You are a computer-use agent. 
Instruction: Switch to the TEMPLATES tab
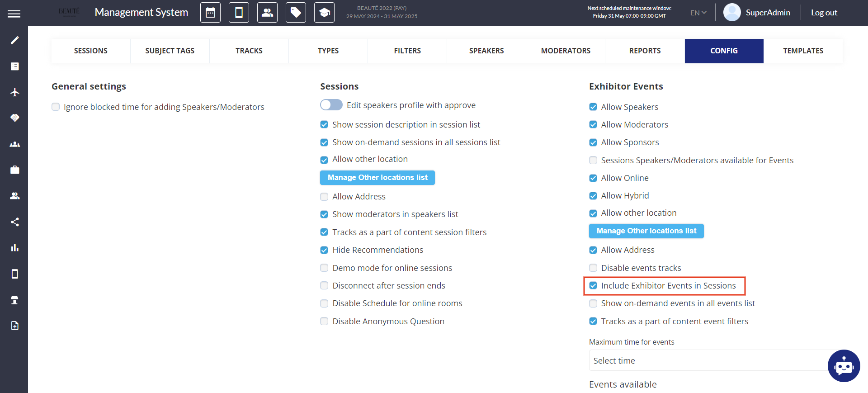click(x=803, y=51)
